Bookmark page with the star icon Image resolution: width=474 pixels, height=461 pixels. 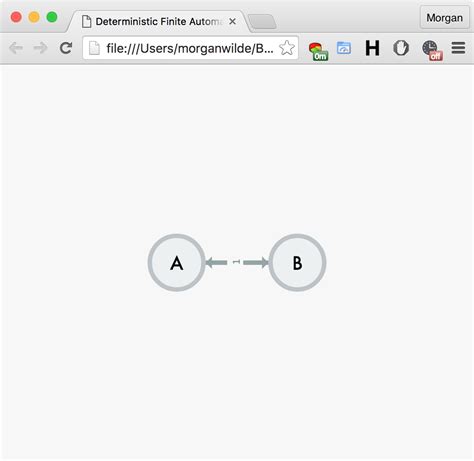(287, 48)
